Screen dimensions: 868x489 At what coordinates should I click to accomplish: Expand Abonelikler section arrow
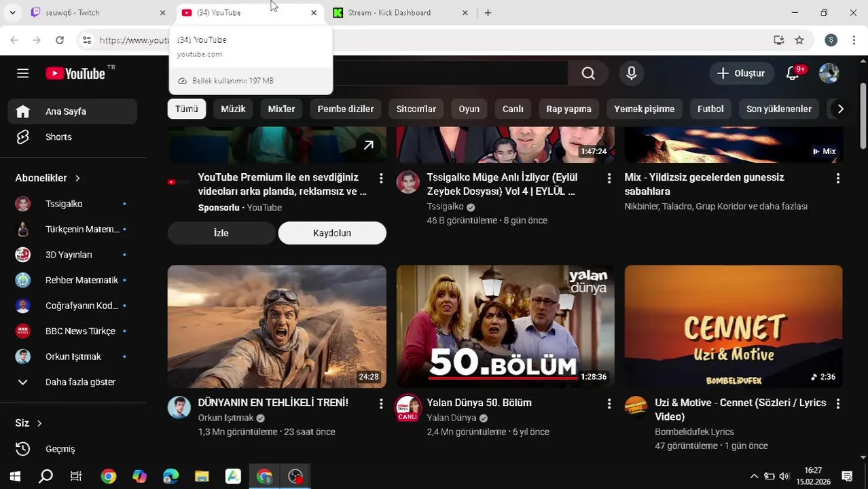77,178
